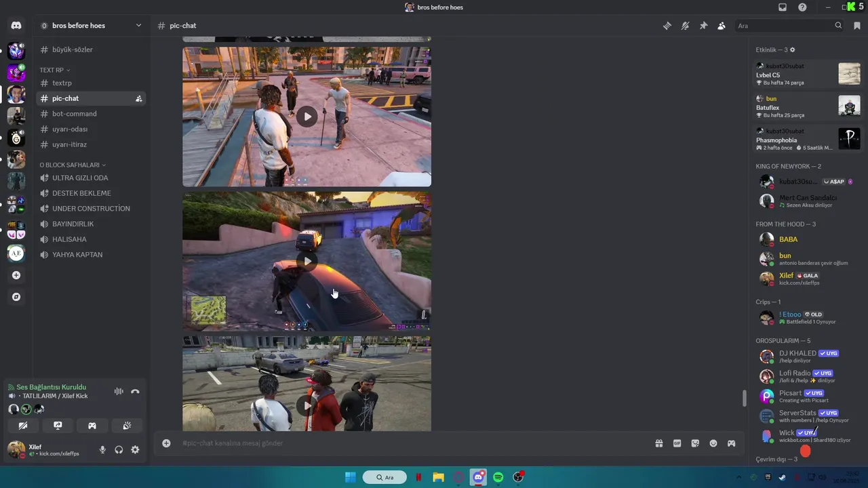Open the help question mark icon
Screen dimensions: 868x488
tap(802, 7)
